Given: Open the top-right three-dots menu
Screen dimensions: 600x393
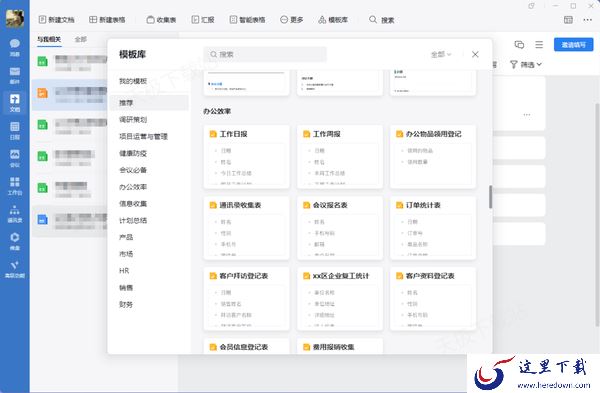Looking at the screenshot, I should 587,20.
